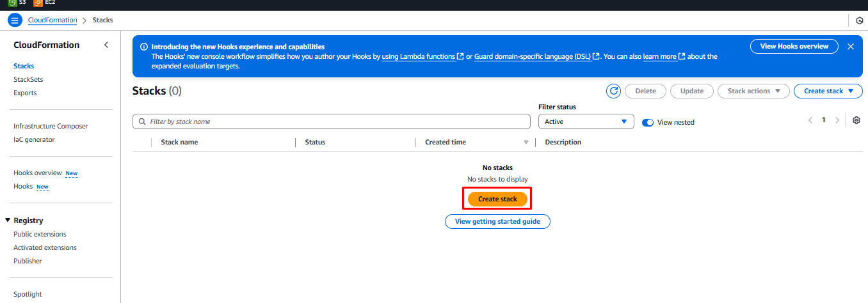This screenshot has height=303, width=868.
Task: Collapse the CloudFormation side navigation
Action: 106,45
